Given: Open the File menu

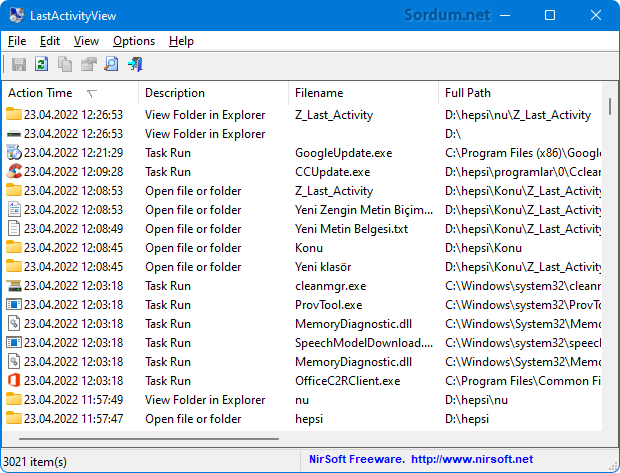Looking at the screenshot, I should point(17,41).
